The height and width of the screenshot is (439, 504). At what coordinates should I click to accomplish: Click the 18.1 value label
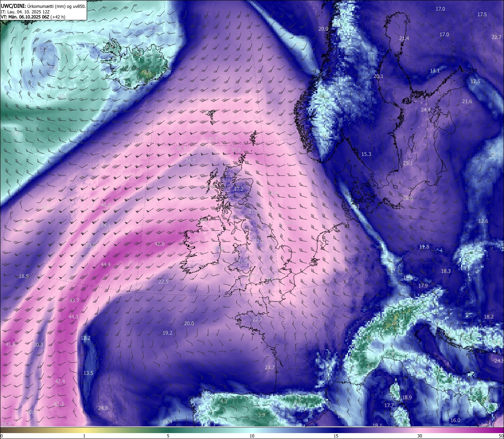click(377, 425)
